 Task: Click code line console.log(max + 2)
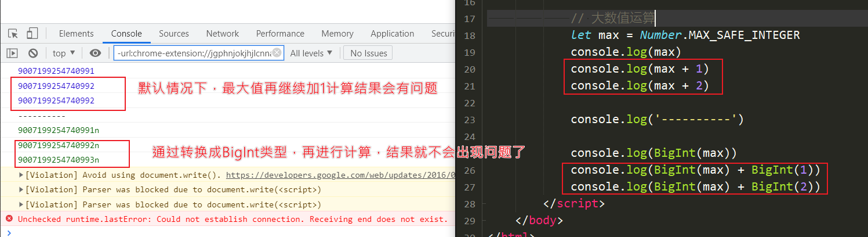tap(640, 85)
